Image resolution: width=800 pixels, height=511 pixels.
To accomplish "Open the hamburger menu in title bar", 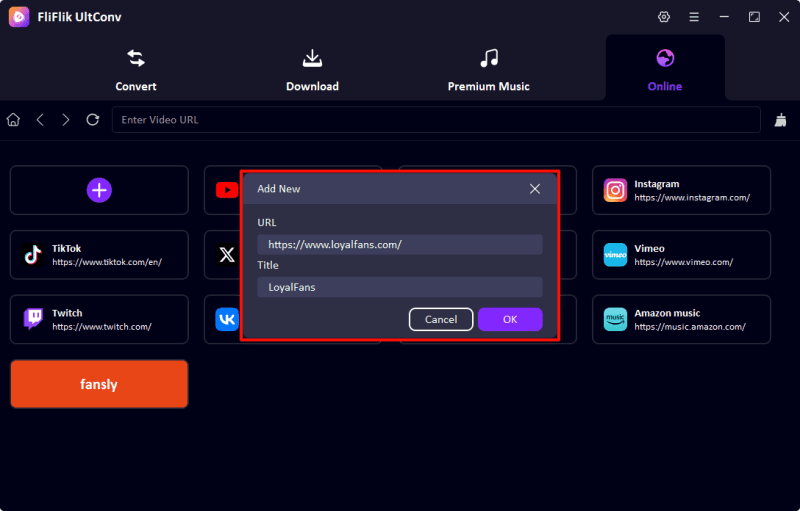I will tap(694, 17).
